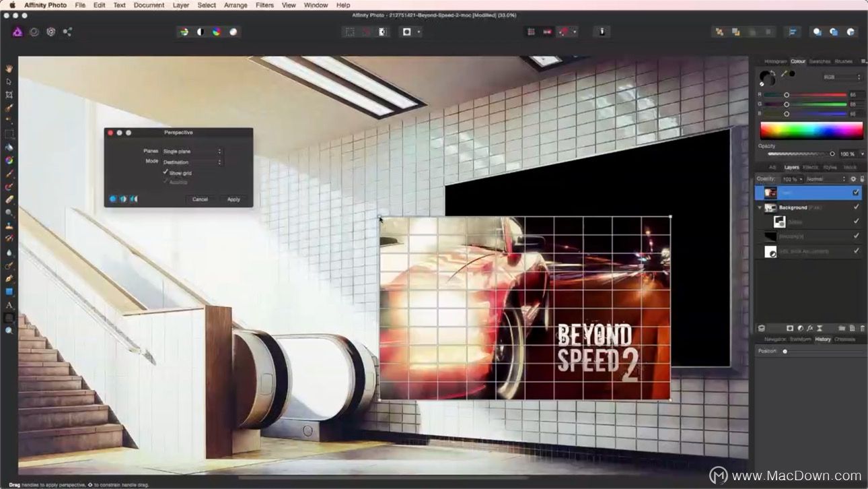Screen dimensions: 868x489
Task: Select the Zoom magnifier tool
Action: tap(9, 331)
